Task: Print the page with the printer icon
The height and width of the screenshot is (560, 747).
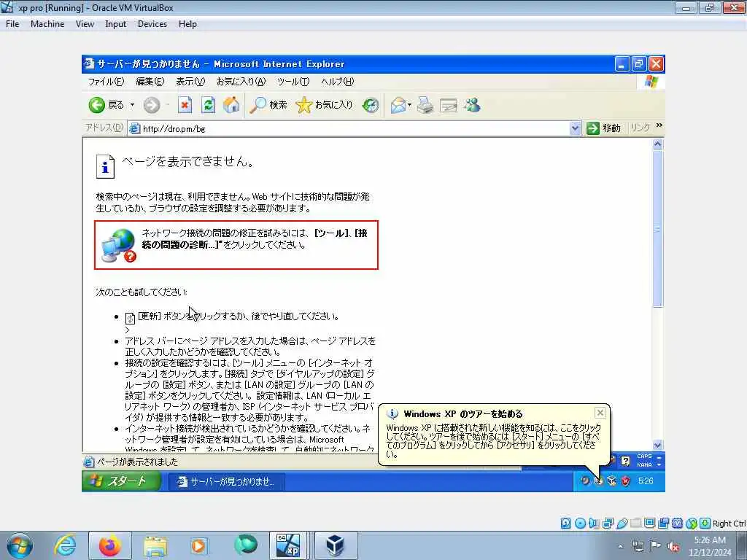Action: pyautogui.click(x=425, y=105)
